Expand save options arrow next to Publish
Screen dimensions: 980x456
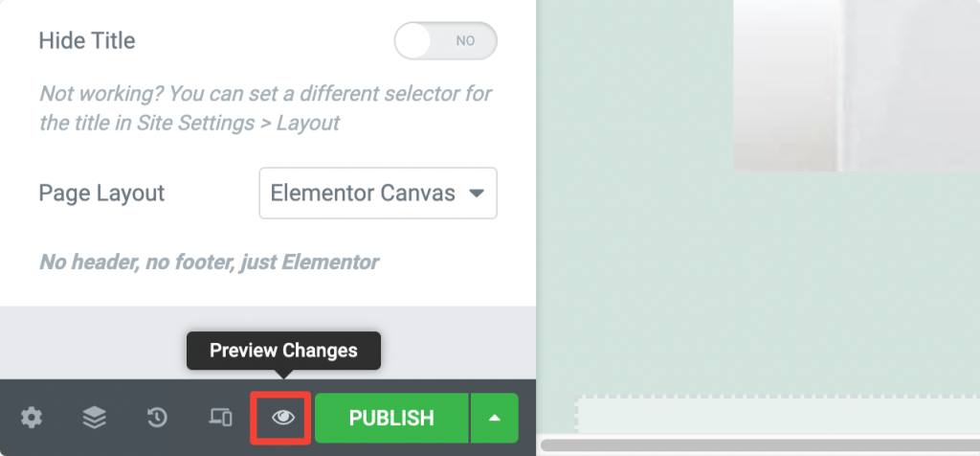(x=495, y=418)
